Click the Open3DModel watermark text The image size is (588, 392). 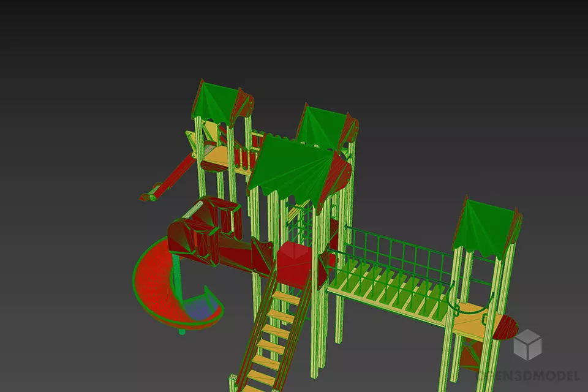point(532,375)
